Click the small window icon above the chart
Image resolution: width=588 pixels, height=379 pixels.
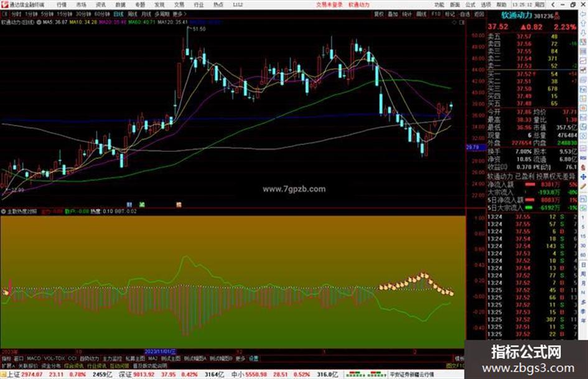click(x=462, y=22)
